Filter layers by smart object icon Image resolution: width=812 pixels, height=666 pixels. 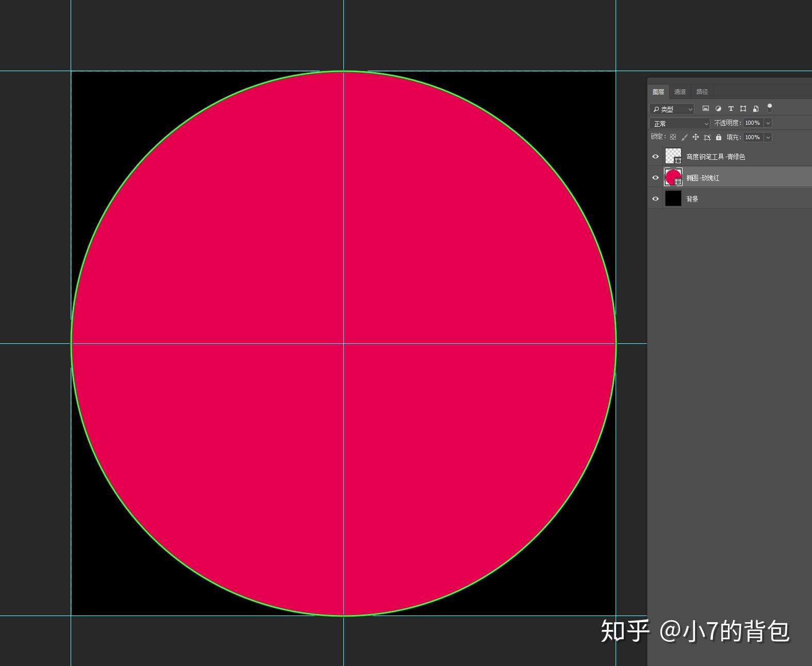[755, 109]
